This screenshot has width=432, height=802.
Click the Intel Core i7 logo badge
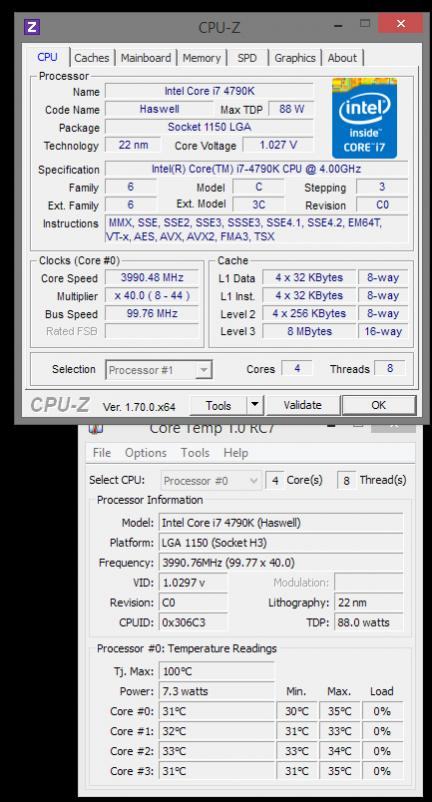click(364, 118)
